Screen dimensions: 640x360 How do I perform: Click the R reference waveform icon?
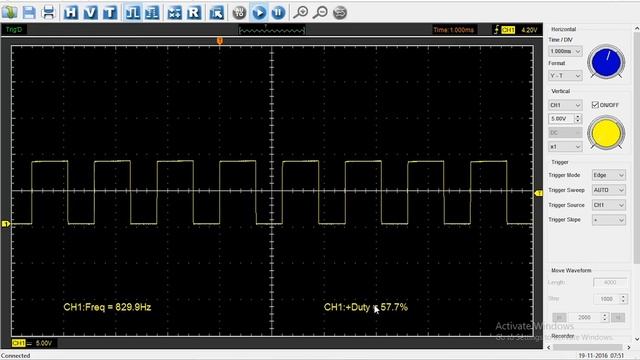[194, 13]
